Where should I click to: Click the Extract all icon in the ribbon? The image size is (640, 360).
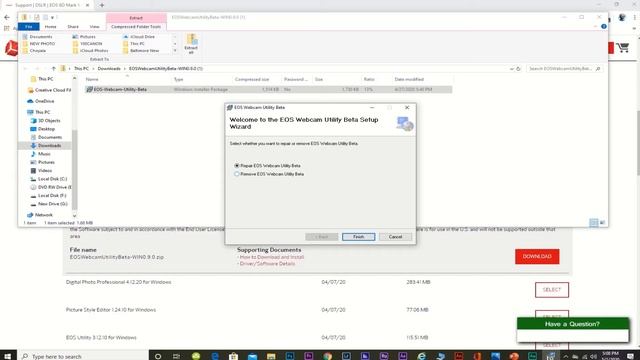point(191,44)
